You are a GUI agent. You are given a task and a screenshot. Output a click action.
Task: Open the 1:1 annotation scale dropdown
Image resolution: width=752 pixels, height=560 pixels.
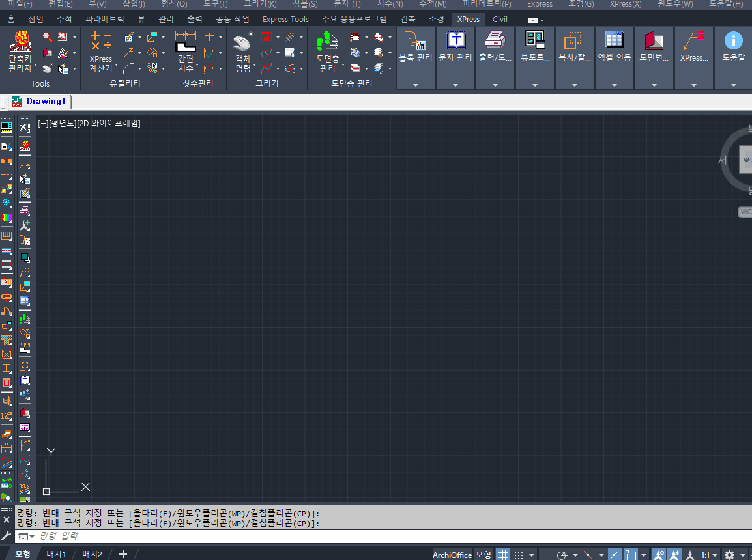click(709, 555)
